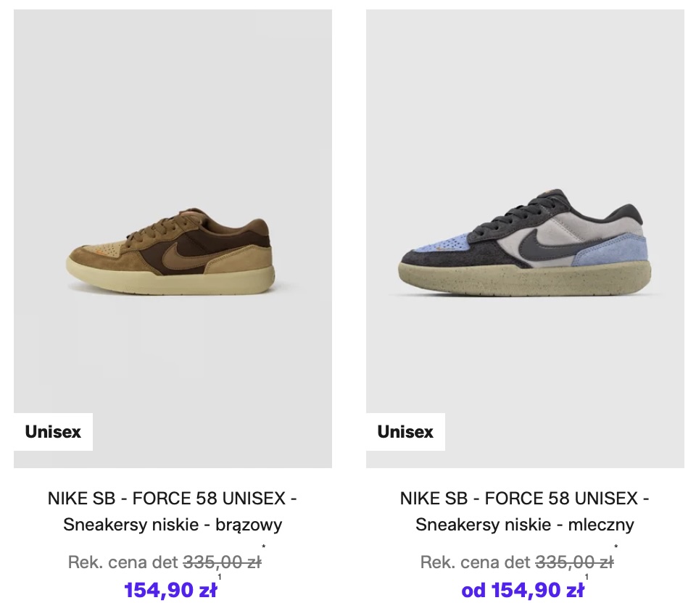Click footnote marker 1 after the brown sneaker price

(220, 578)
